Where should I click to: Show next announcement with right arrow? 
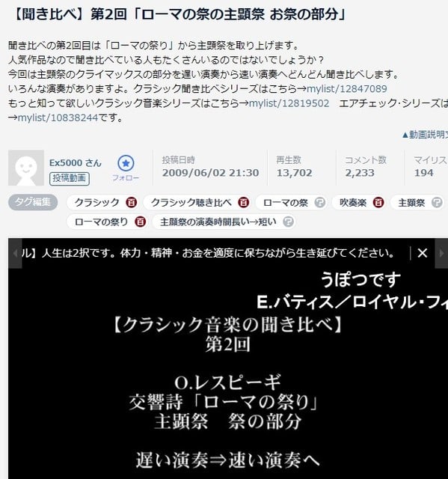pyautogui.click(x=441, y=253)
